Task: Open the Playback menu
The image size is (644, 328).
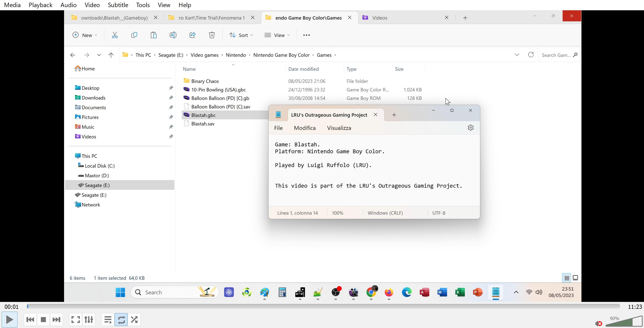Action: (41, 5)
